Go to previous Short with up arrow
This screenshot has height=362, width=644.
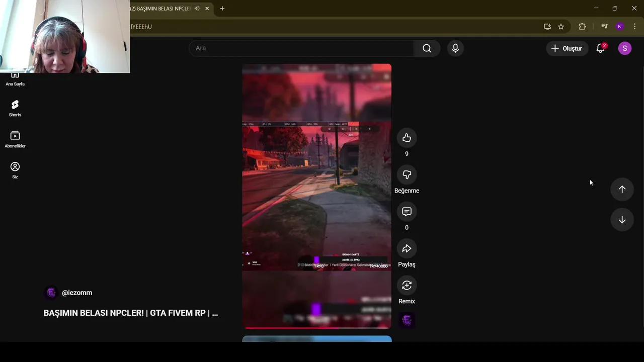(x=622, y=190)
